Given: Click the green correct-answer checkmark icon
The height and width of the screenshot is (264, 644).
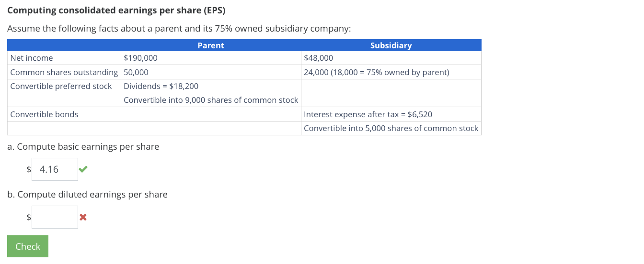Looking at the screenshot, I should point(83,169).
